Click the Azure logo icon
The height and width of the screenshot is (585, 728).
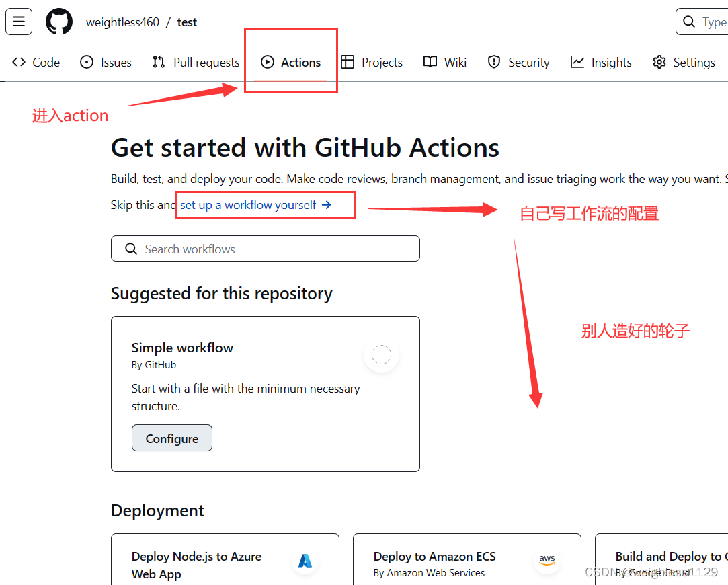pos(305,561)
